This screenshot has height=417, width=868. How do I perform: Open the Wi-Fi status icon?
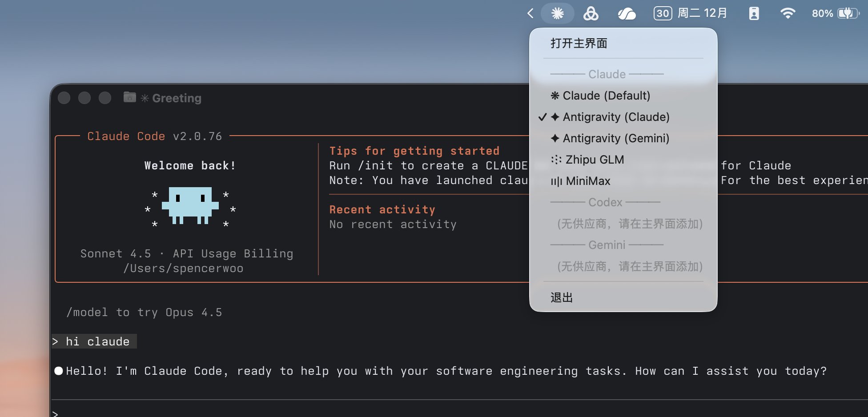point(788,13)
